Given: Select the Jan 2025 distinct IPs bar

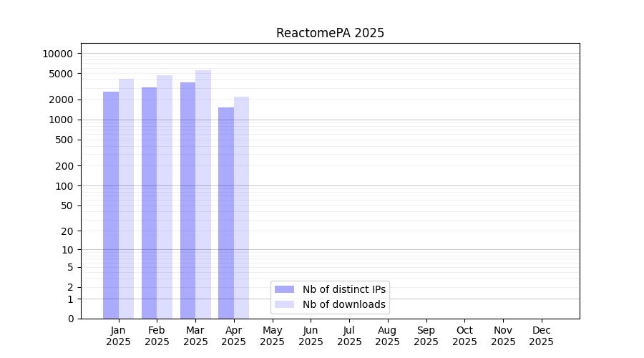Looking at the screenshot, I should coord(111,205).
